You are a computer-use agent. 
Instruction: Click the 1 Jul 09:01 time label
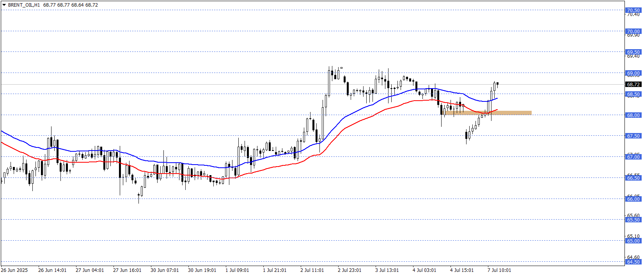(237, 270)
